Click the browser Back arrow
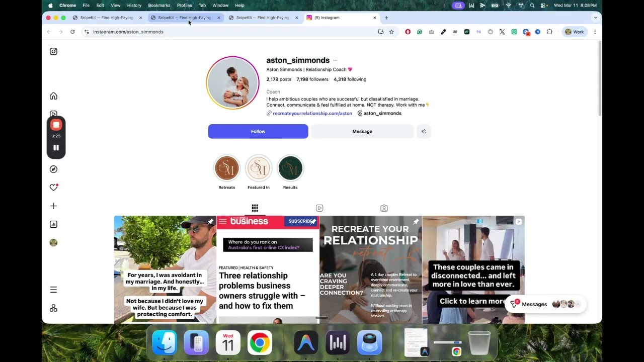Viewport: 644px width, 362px height. pos(49,32)
